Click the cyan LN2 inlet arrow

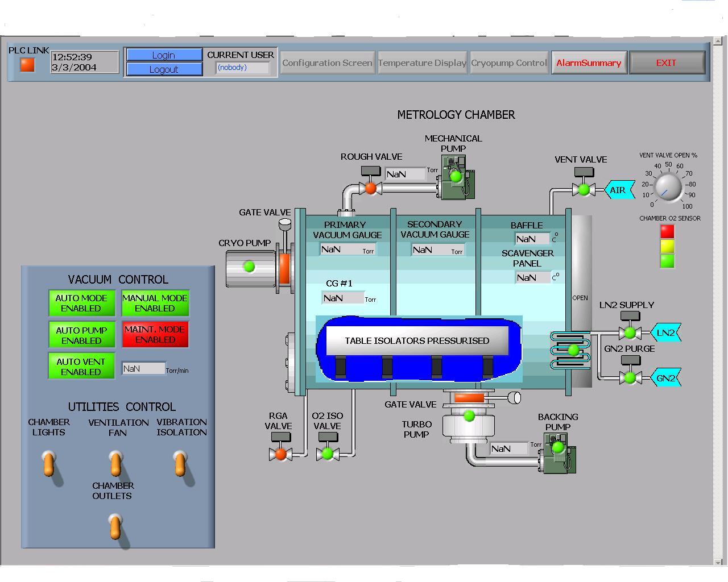665,332
